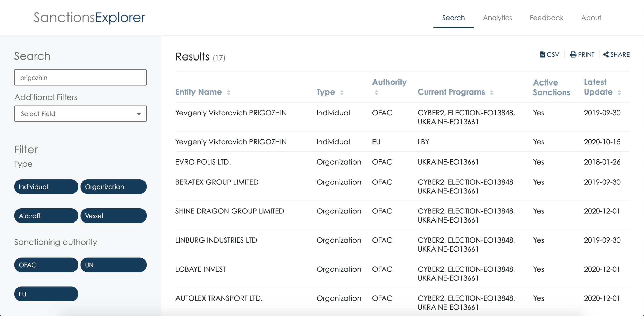This screenshot has width=644, height=316.
Task: Download results using the CSV icon
Action: point(543,55)
